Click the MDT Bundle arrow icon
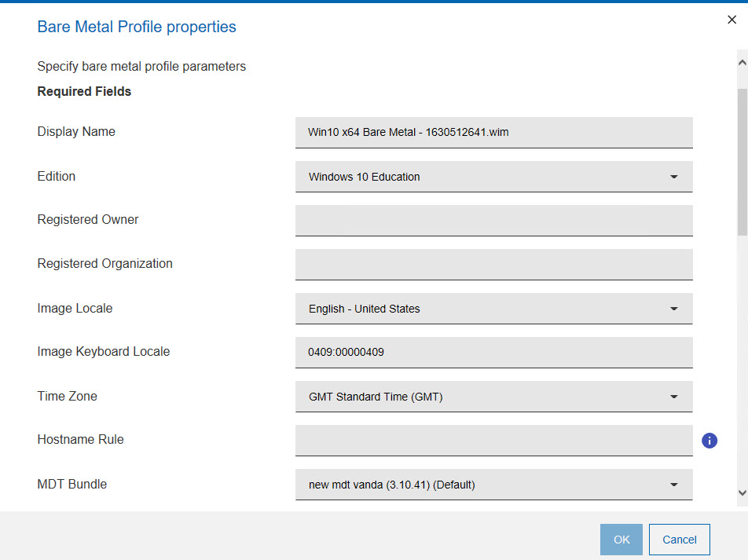The height and width of the screenshot is (560, 748). (673, 485)
